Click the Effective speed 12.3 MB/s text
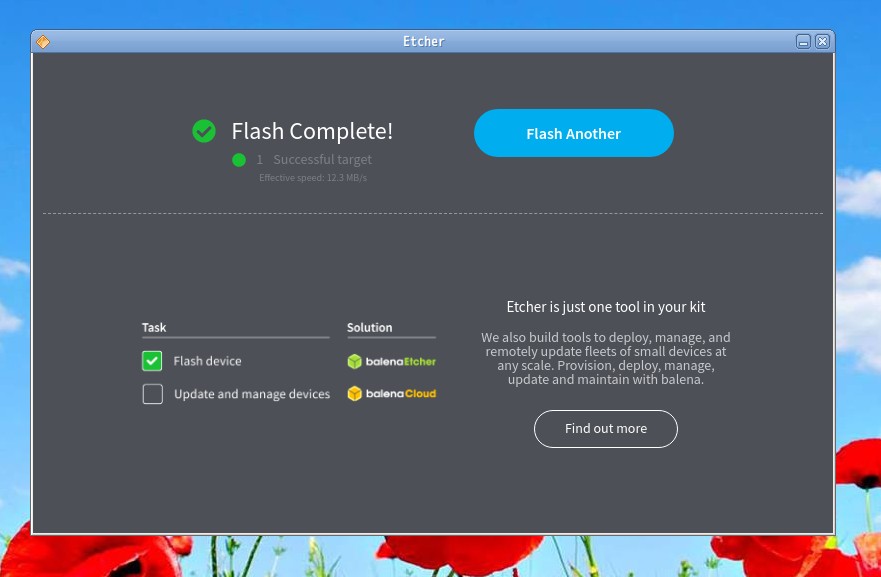 pyautogui.click(x=313, y=178)
